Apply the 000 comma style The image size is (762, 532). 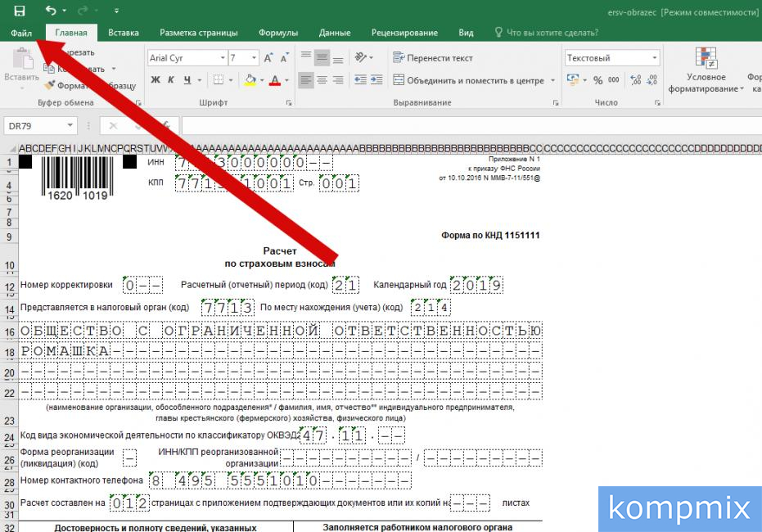click(x=614, y=80)
